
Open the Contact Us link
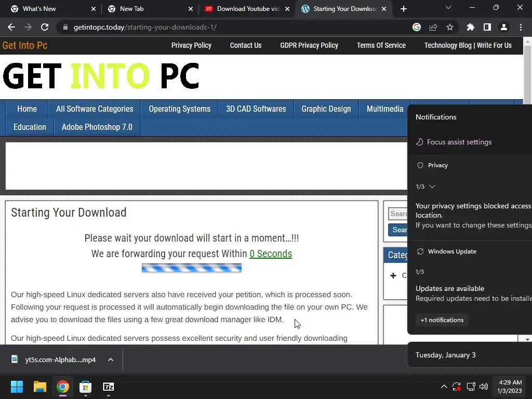pyautogui.click(x=246, y=46)
